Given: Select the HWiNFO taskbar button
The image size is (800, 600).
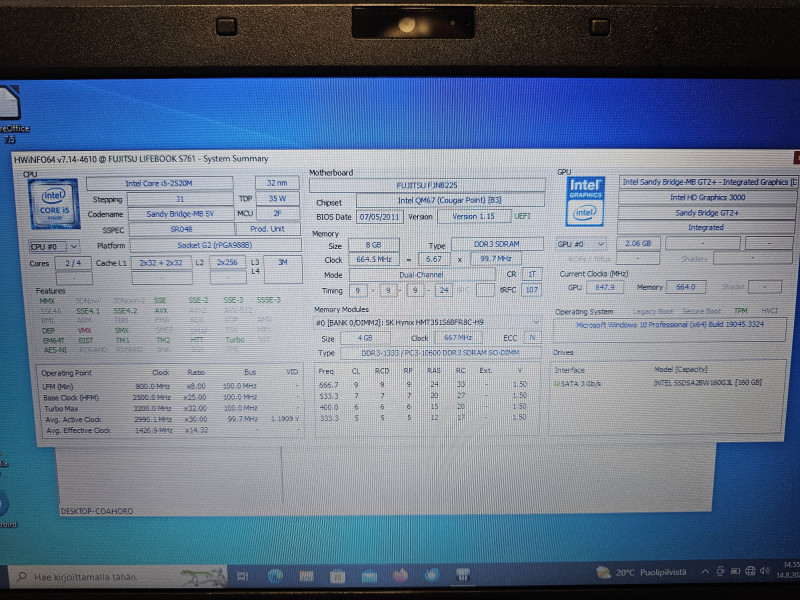Looking at the screenshot, I should [462, 575].
